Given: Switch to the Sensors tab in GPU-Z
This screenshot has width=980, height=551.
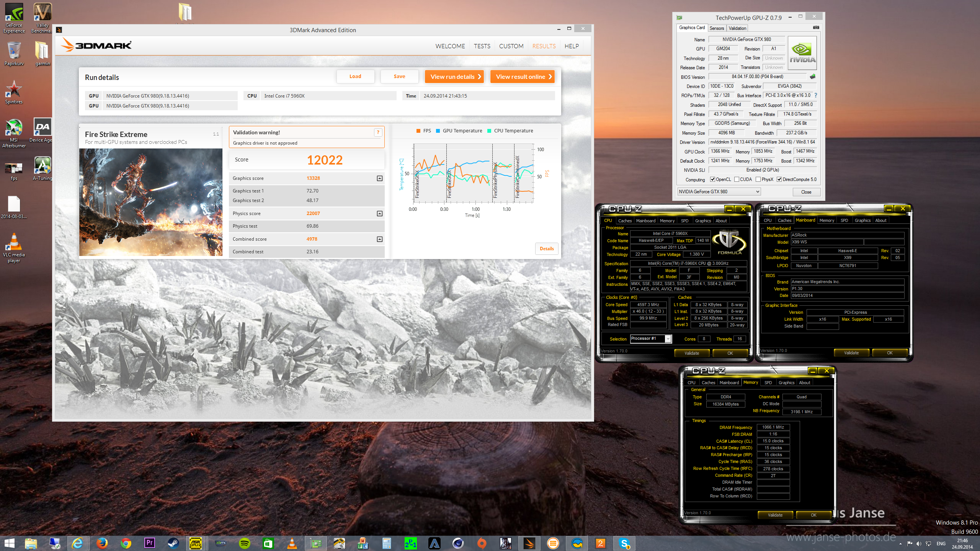Looking at the screenshot, I should pyautogui.click(x=717, y=28).
